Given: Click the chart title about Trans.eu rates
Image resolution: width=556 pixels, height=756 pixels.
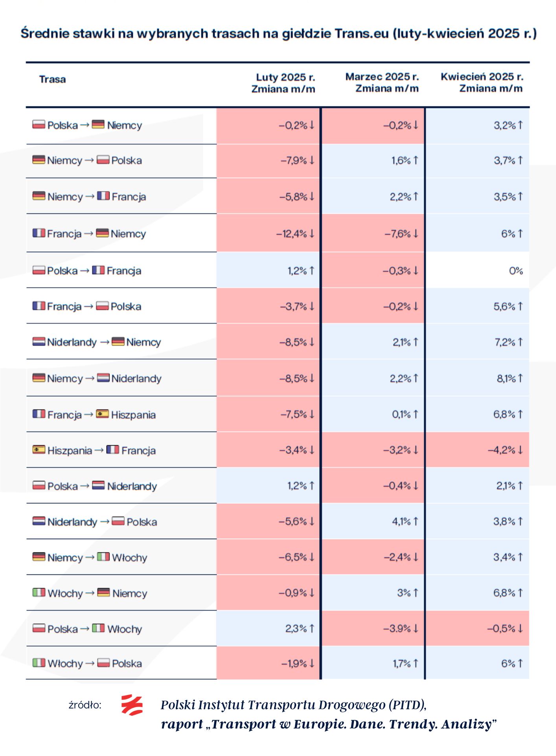Looking at the screenshot, I should (x=278, y=33).
